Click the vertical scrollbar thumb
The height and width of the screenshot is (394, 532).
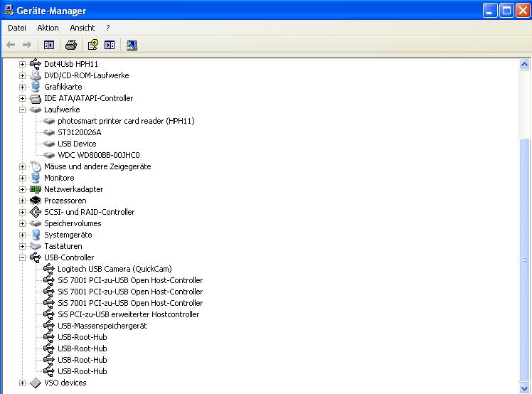tap(525, 260)
